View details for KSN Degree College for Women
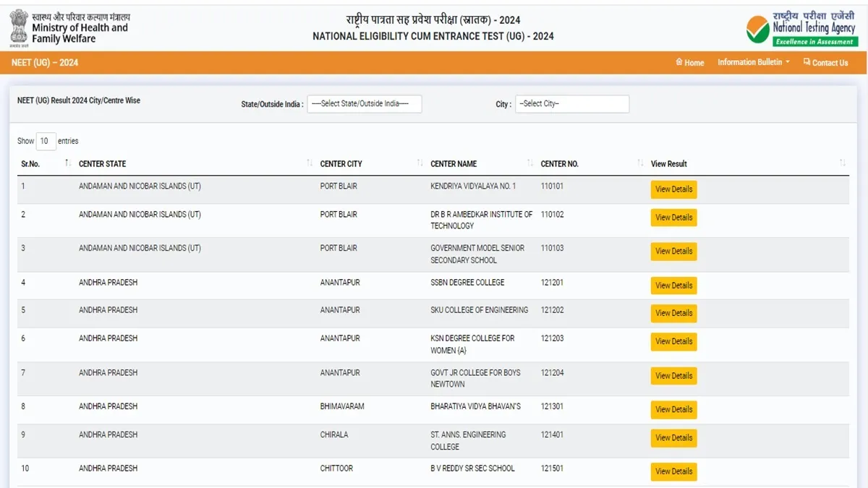 673,341
